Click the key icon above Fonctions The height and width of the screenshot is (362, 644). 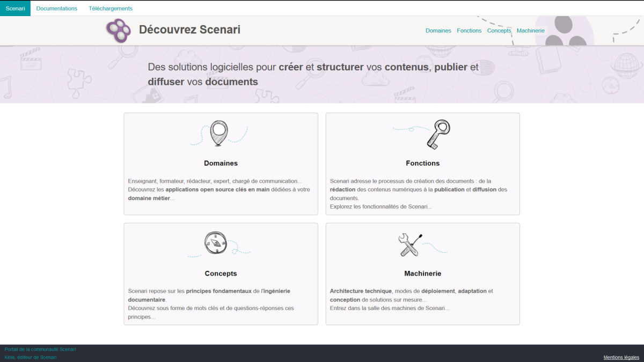pos(438,134)
